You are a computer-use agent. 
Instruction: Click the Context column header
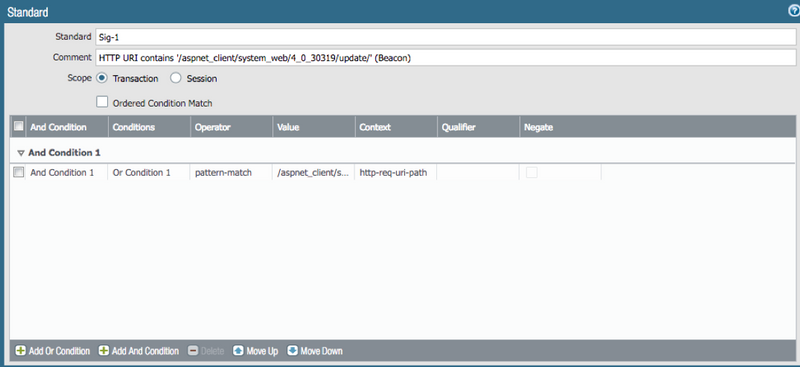point(396,127)
